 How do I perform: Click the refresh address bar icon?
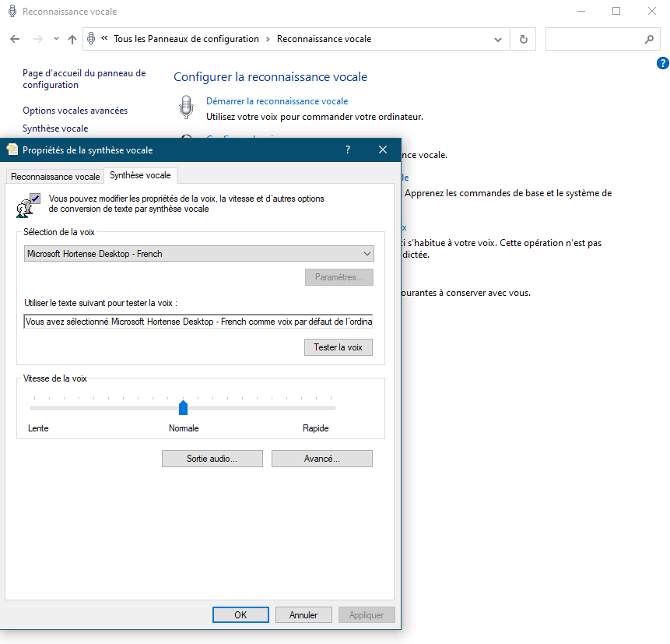coord(524,40)
